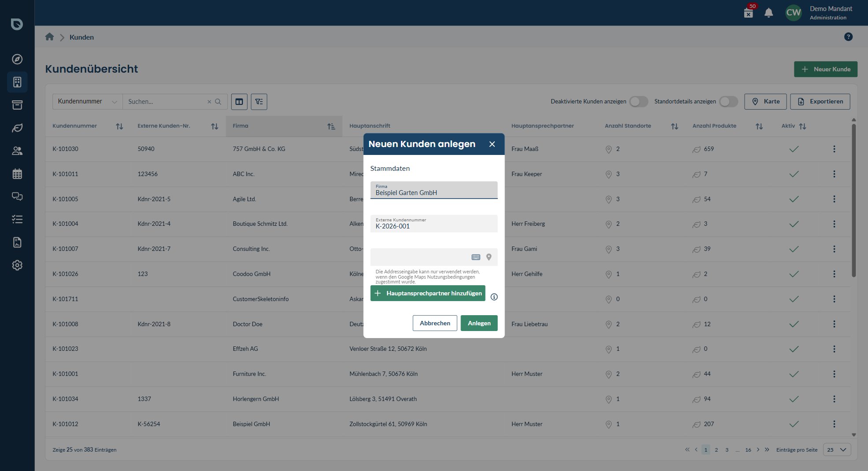The width and height of the screenshot is (868, 471).
Task: Open the notifications bell
Action: (769, 13)
